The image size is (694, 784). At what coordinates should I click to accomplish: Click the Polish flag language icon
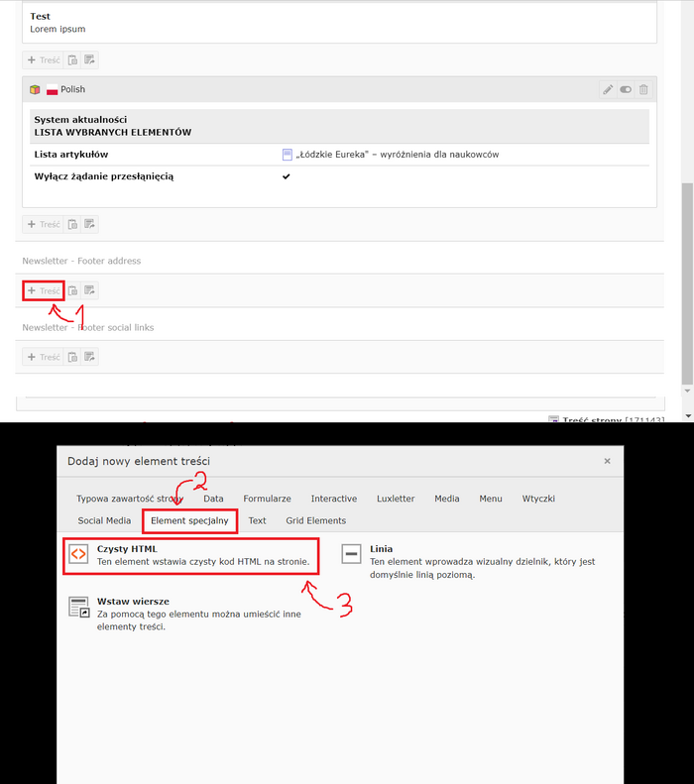[52, 89]
